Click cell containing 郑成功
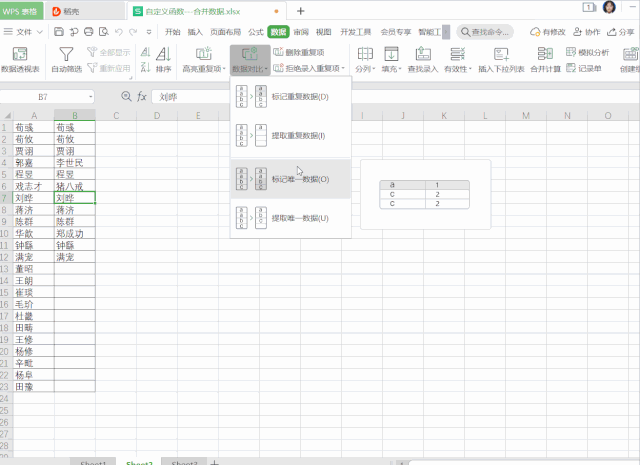The height and width of the screenshot is (465, 640). [75, 234]
